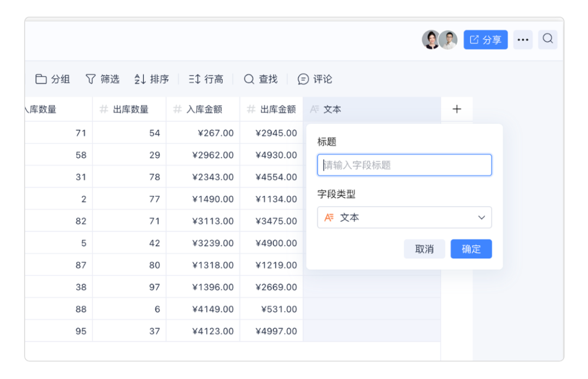Viewport: 588px width, 379px height.
Task: Focus the 请输入字段标题 title input field
Action: click(x=404, y=165)
